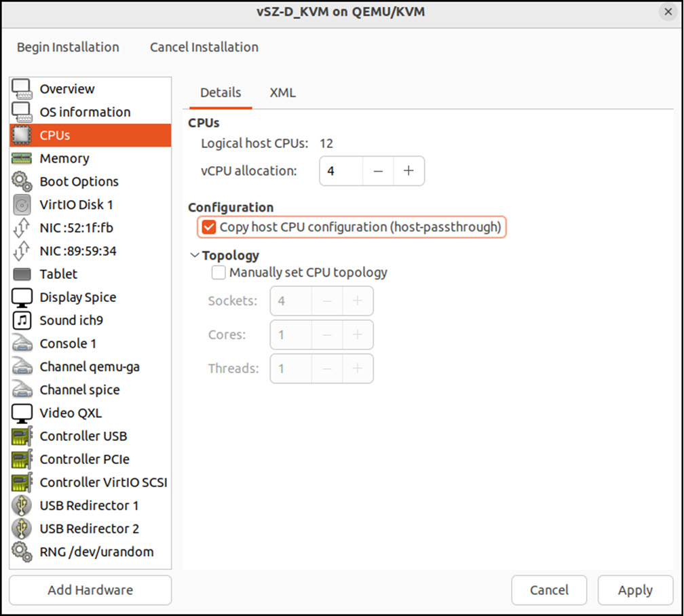Select the OS information icon
The width and height of the screenshot is (684, 616).
click(x=22, y=112)
